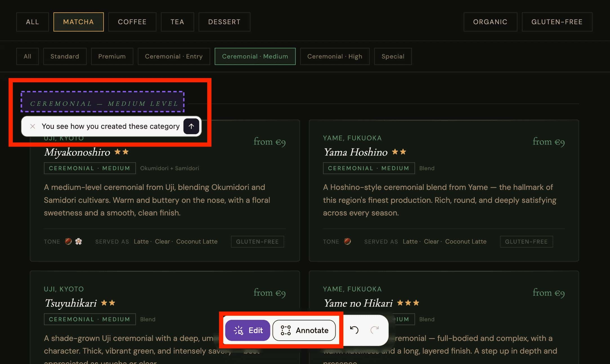Click Yame no Hikari's three-star rating
610x364 pixels.
point(408,303)
